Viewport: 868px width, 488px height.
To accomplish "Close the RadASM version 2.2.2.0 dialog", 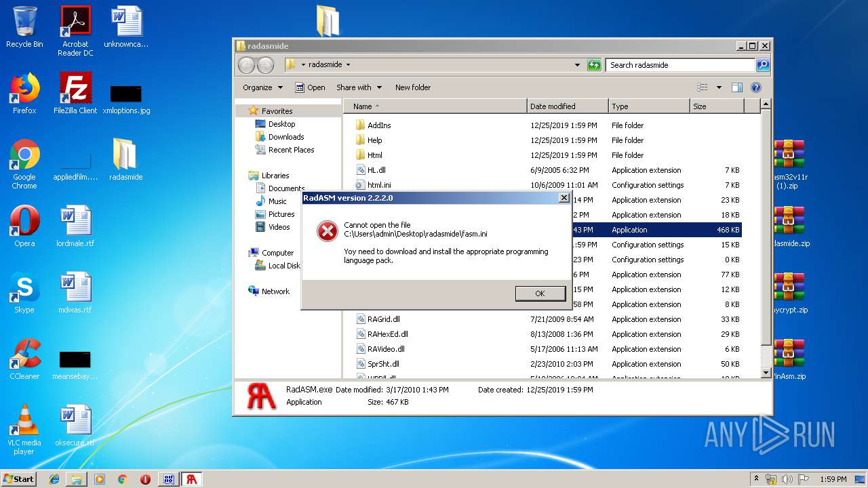I will tap(564, 198).
